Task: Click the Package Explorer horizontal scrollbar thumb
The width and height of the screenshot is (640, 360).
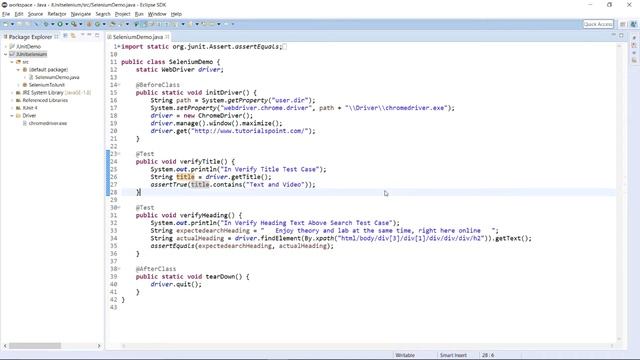Action: pyautogui.click(x=35, y=346)
